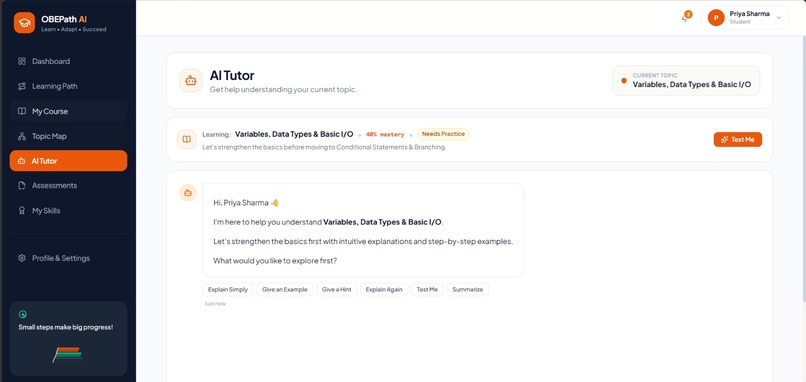Click the flag illustration in motivation card
Screen dimensions: 806x382
click(67, 354)
